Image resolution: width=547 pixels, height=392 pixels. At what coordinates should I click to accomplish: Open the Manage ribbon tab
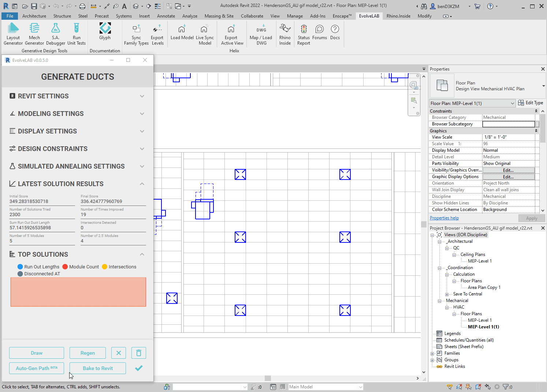295,16
